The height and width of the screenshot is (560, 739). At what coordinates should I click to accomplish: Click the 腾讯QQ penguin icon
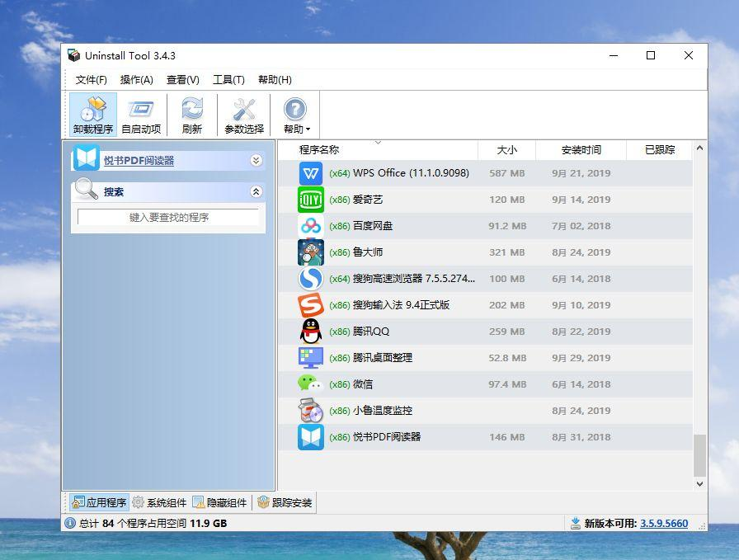click(311, 332)
